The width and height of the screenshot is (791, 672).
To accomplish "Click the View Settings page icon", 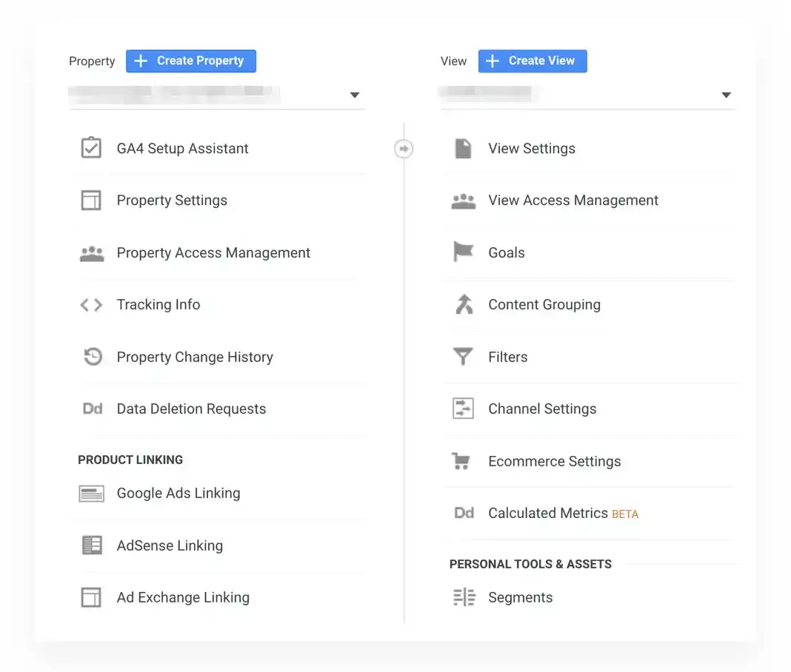I will coord(463,148).
